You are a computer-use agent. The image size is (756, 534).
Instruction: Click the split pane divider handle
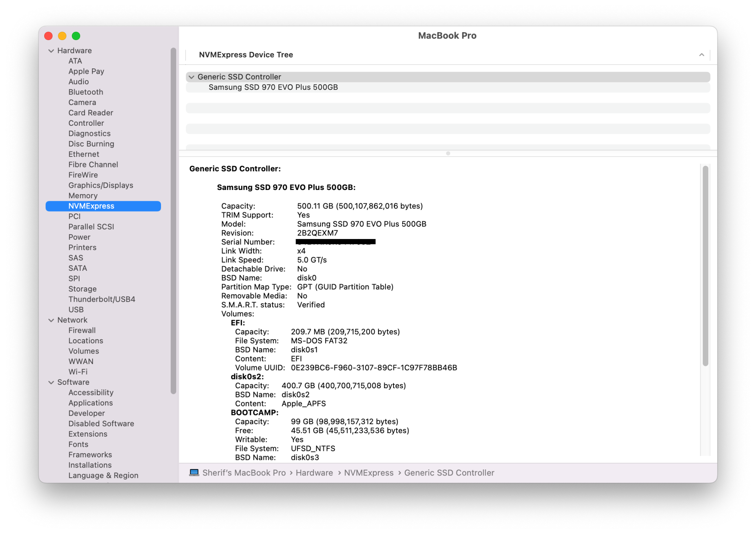click(448, 153)
